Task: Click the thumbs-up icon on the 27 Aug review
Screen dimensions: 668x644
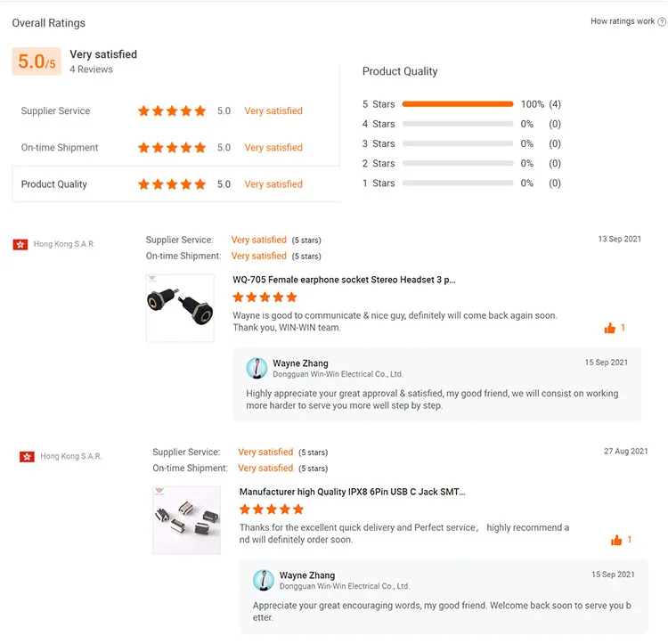Action: [x=616, y=541]
